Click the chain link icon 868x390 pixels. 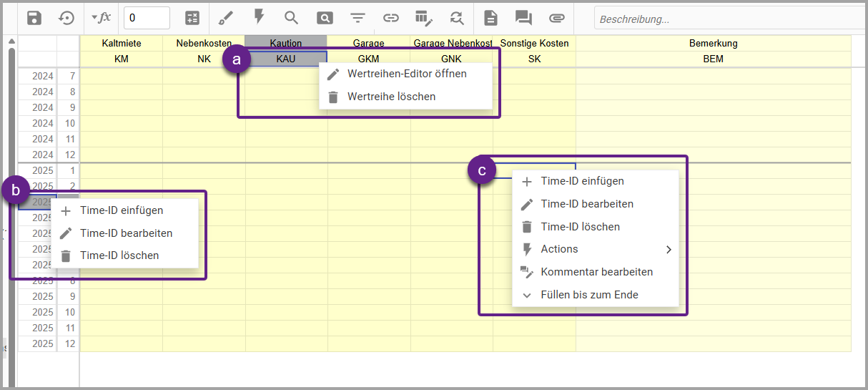pyautogui.click(x=390, y=18)
